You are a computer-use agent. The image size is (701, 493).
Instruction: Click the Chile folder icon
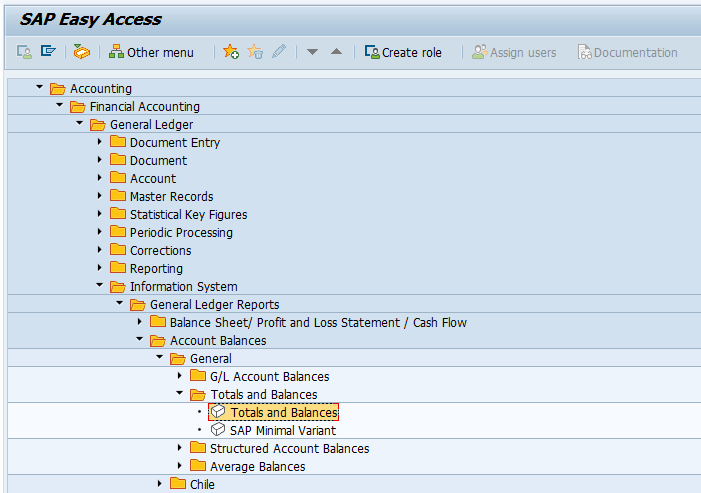tap(177, 483)
